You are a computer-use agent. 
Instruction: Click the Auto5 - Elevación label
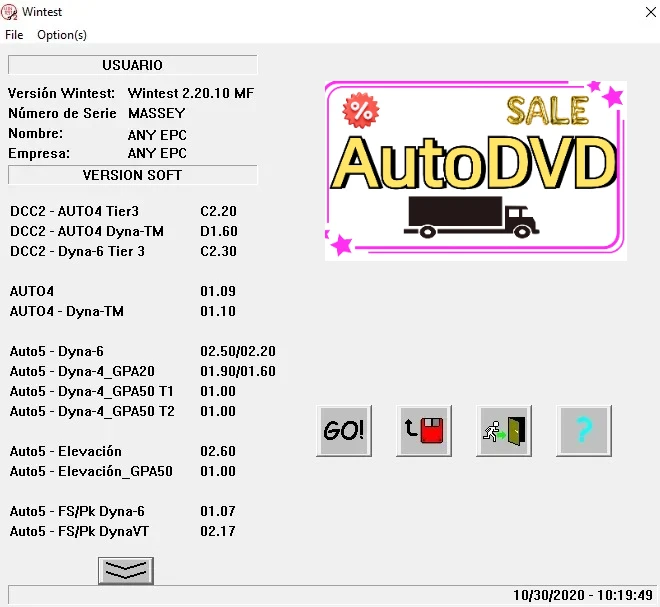coord(66,451)
